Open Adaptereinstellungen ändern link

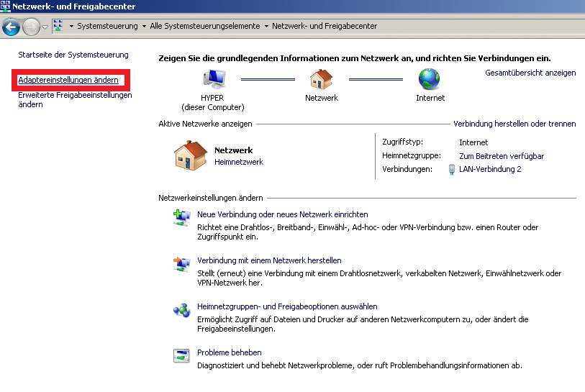[68, 81]
